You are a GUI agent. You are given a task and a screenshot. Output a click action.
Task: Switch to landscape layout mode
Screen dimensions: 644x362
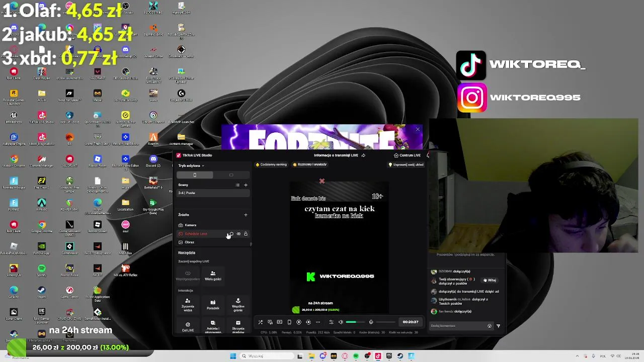coord(231,175)
